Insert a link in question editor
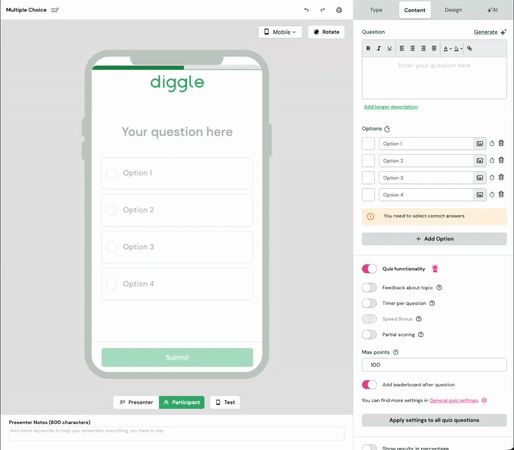514x450 pixels. [x=469, y=49]
